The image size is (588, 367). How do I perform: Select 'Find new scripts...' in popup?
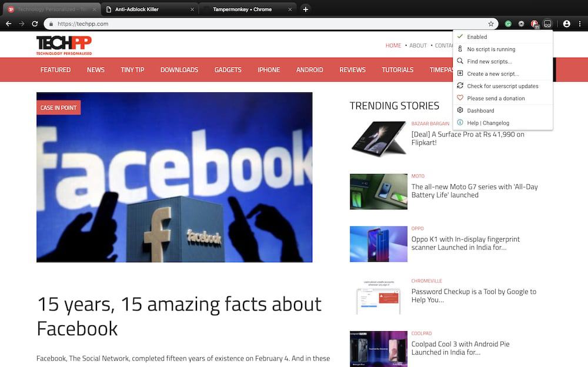pyautogui.click(x=503, y=61)
